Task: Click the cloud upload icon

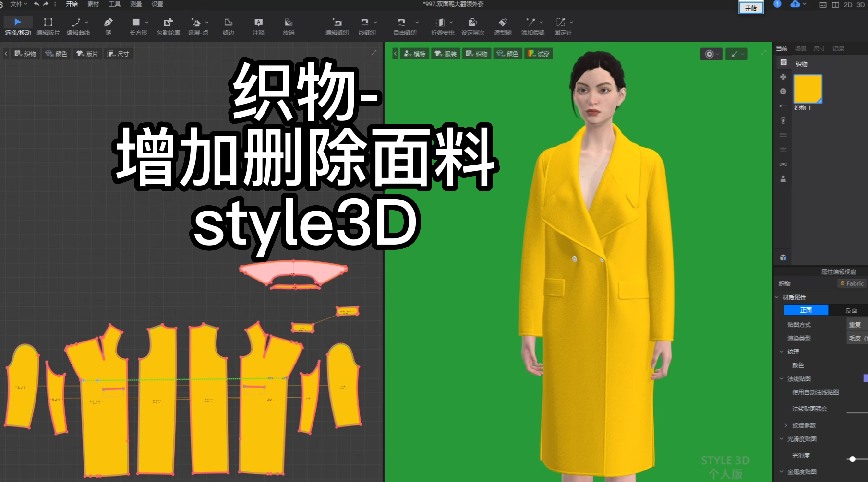Action: pos(796,4)
